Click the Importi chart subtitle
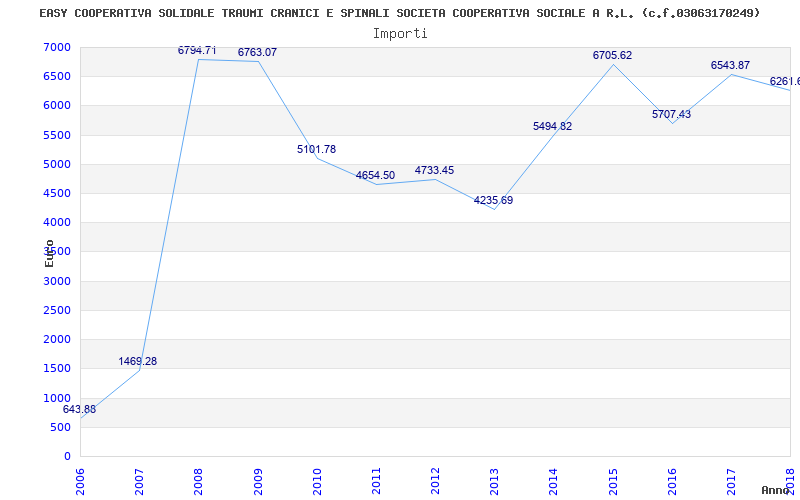Image resolution: width=800 pixels, height=500 pixels. pyautogui.click(x=400, y=34)
